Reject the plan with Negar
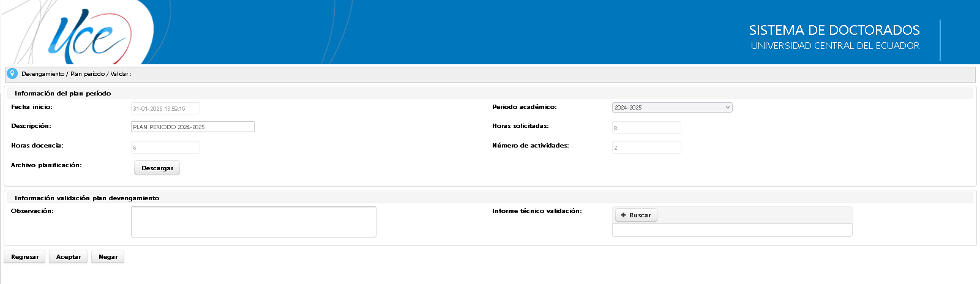Image resolution: width=980 pixels, height=284 pixels. coord(108,257)
